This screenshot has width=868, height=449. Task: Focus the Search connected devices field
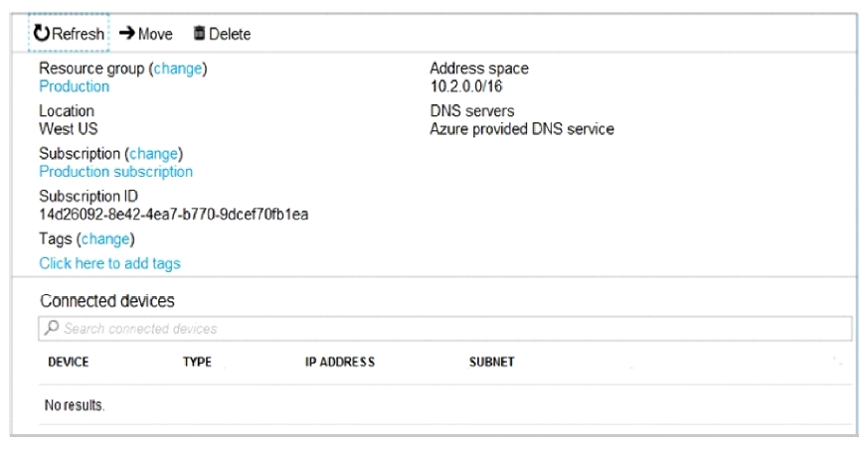coord(445,328)
